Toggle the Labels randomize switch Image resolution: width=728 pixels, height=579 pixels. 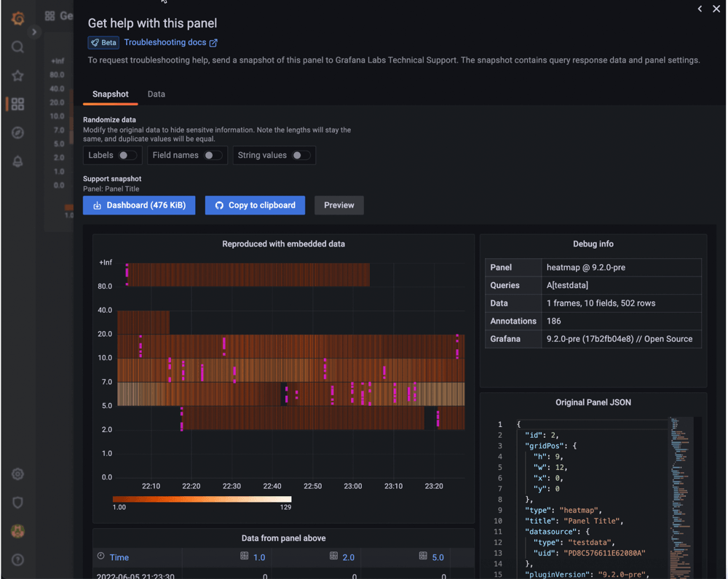pos(127,156)
